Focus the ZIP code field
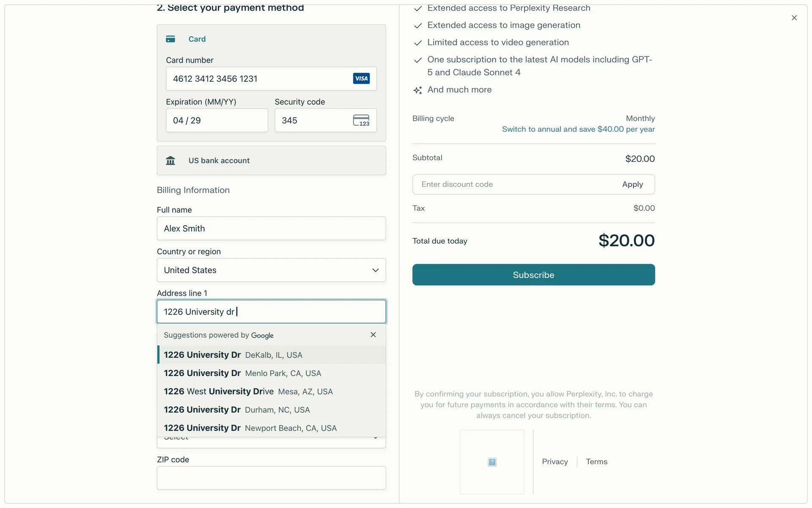The width and height of the screenshot is (812, 508). click(271, 478)
